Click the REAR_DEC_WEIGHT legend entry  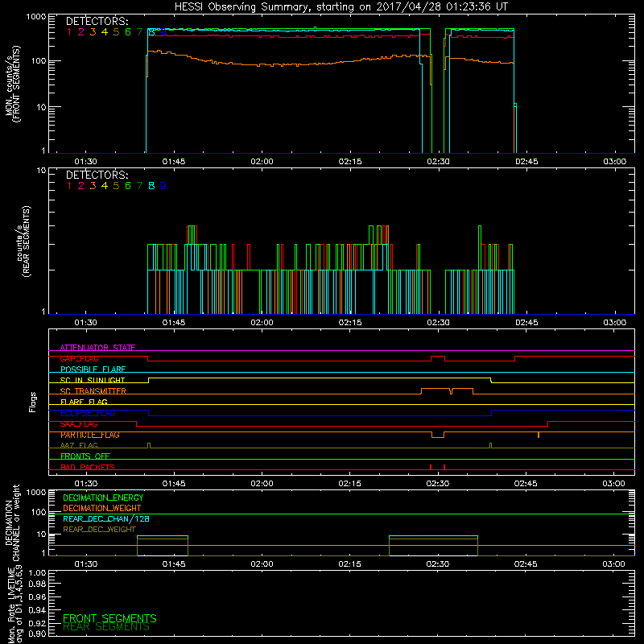[x=99, y=530]
